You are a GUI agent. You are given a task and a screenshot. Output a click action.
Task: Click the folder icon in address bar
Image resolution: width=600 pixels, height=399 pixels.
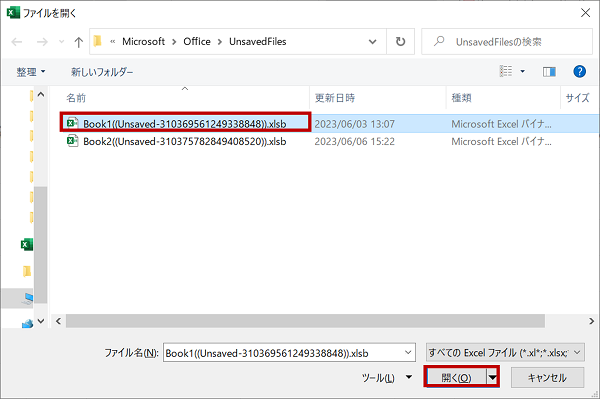coord(98,41)
